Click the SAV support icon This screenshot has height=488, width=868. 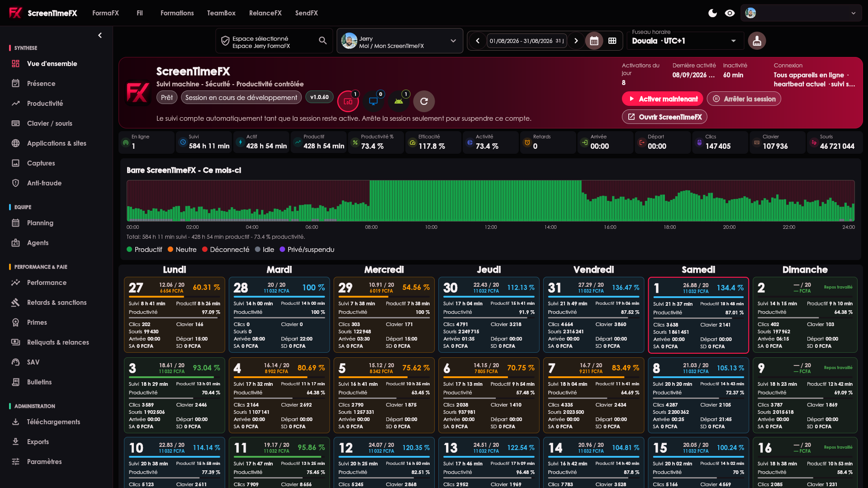point(16,362)
